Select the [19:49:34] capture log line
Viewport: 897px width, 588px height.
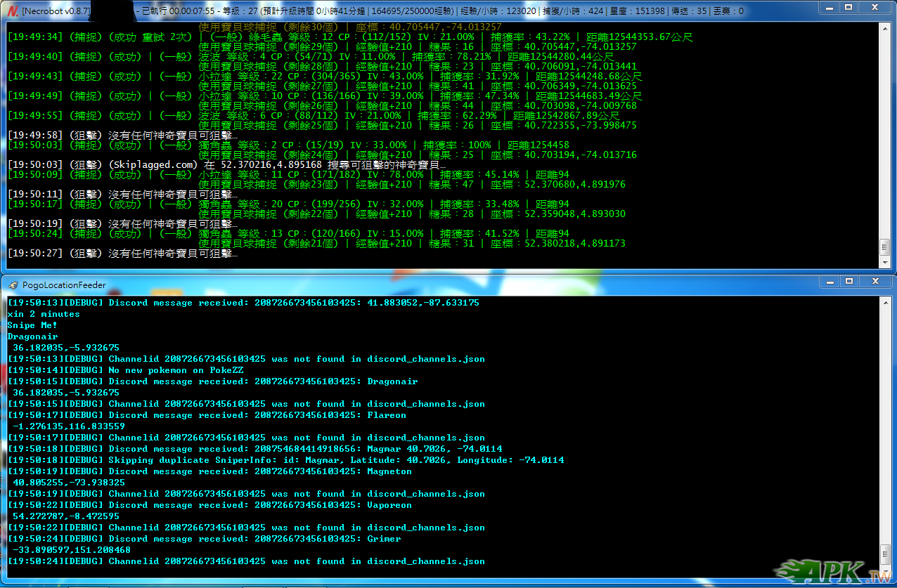pos(350,37)
